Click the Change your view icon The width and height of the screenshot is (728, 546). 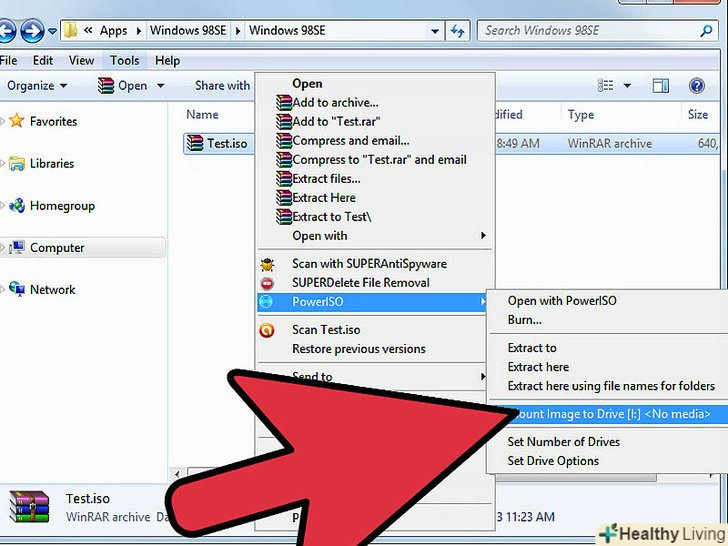click(605, 85)
